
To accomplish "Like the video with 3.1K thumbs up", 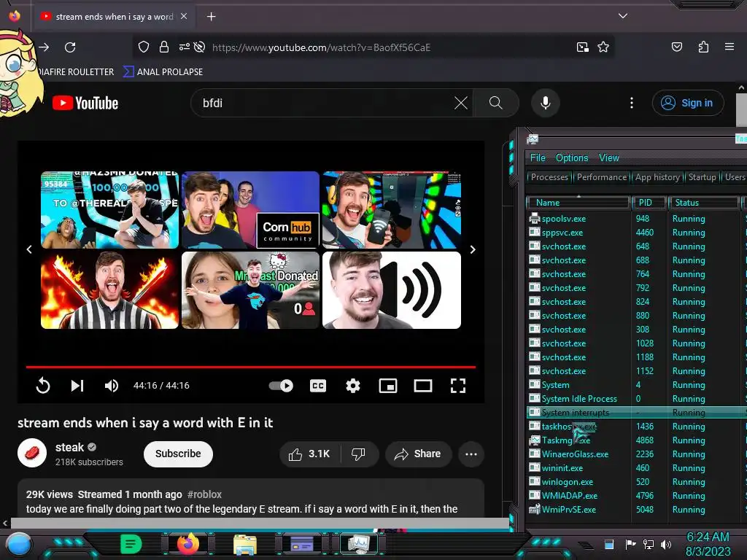I will (309, 454).
